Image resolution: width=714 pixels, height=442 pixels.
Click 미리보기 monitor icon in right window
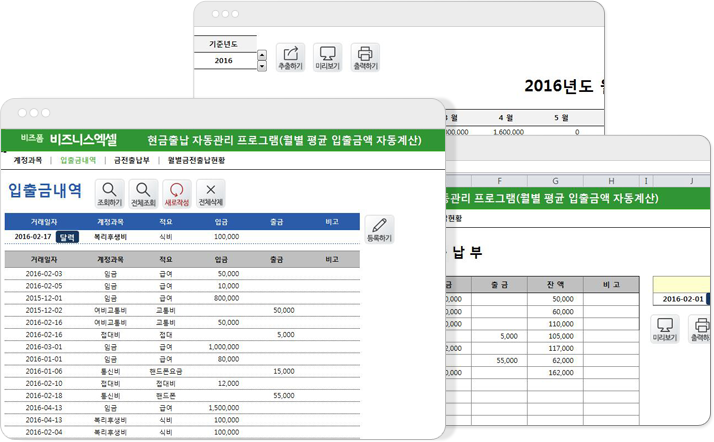point(665,329)
